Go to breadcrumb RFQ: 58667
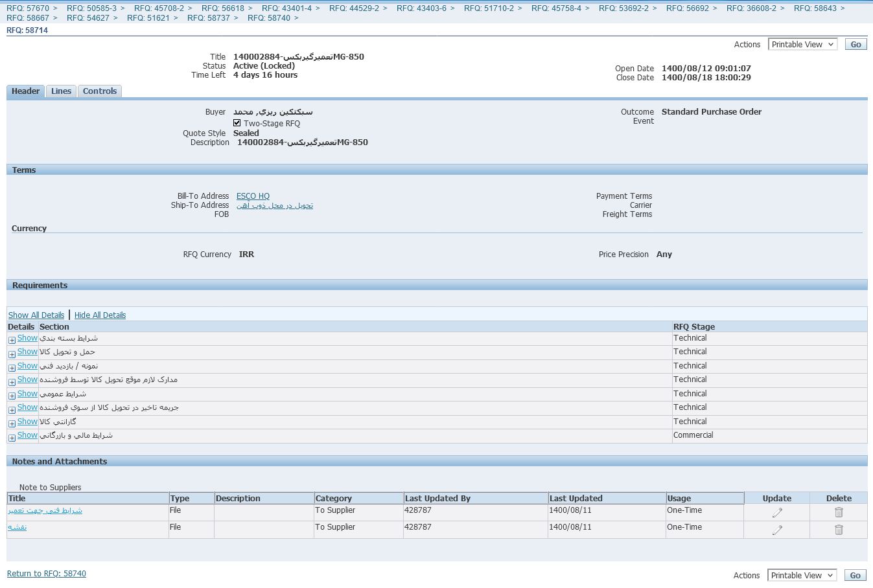The image size is (873, 588). point(28,18)
